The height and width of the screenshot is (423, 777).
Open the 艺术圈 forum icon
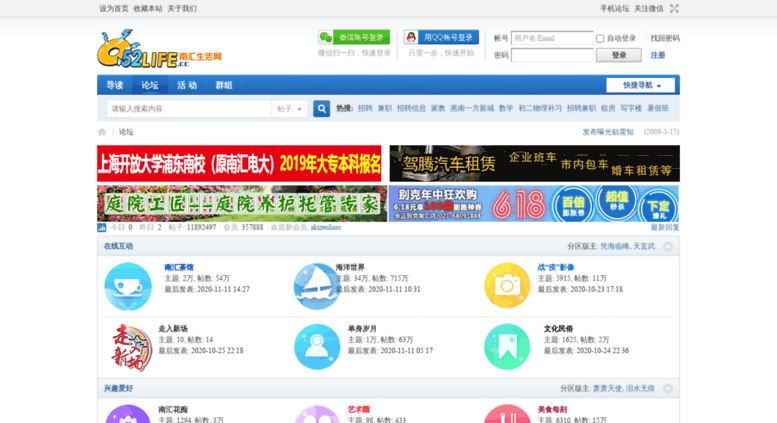click(x=317, y=414)
